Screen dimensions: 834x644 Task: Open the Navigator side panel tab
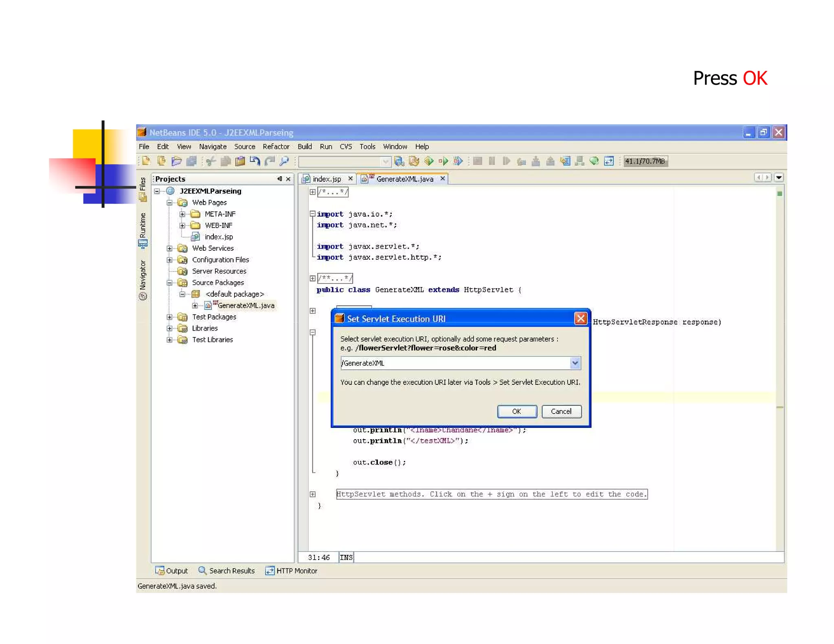click(x=143, y=280)
